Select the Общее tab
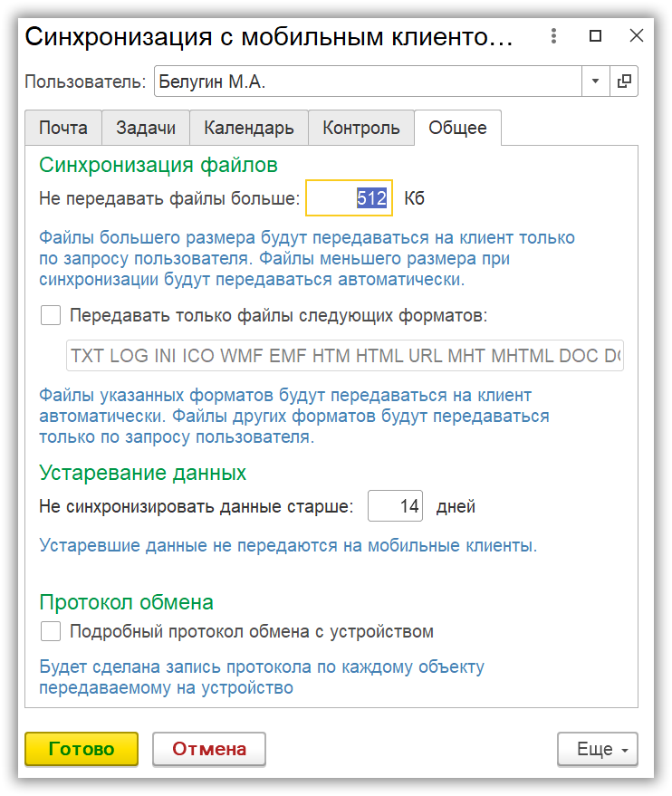Image resolution: width=672 pixels, height=796 pixels. (x=458, y=128)
